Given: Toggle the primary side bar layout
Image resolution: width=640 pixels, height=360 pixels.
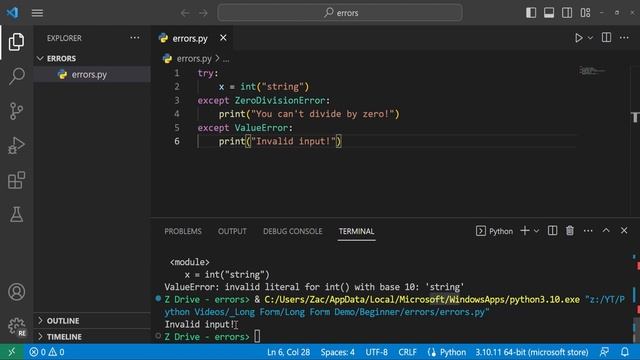Looking at the screenshot, I should coord(531,13).
